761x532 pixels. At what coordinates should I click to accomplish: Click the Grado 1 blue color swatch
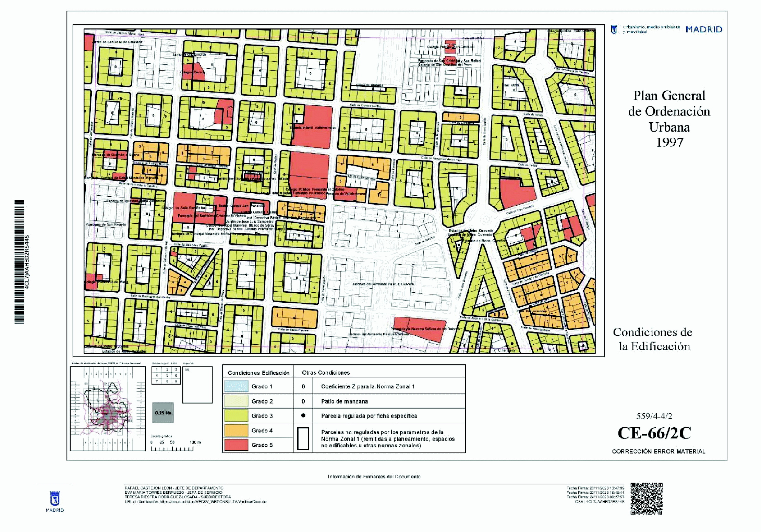[236, 386]
